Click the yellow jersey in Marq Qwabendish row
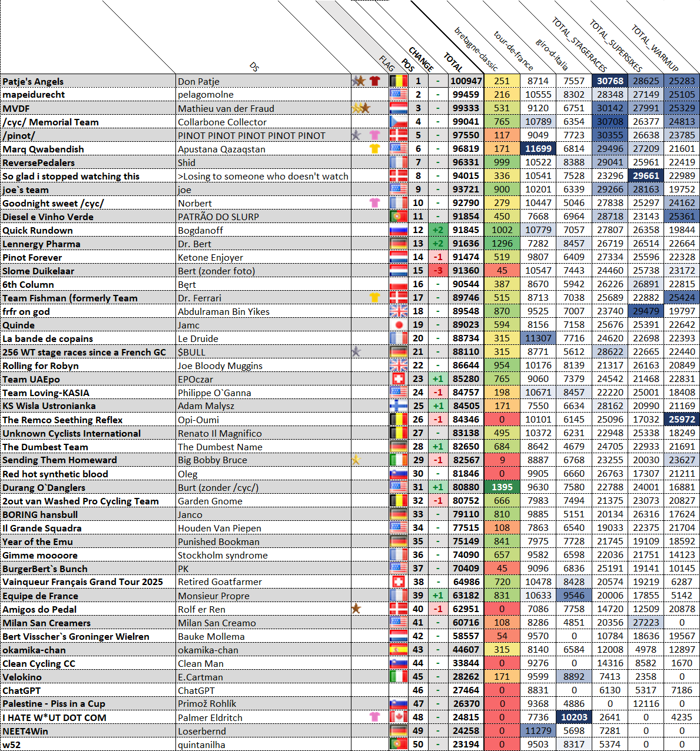Image resolution: width=700 pixels, height=751 pixels. click(x=374, y=148)
